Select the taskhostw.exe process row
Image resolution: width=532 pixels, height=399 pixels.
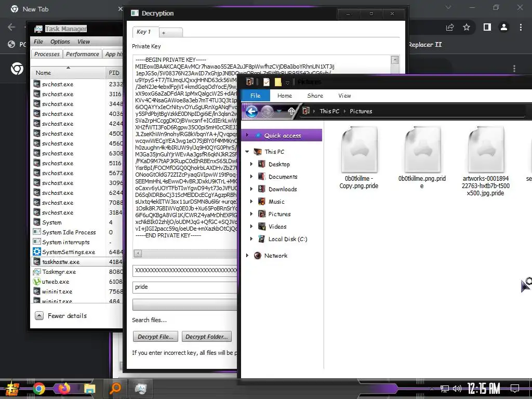click(77, 262)
